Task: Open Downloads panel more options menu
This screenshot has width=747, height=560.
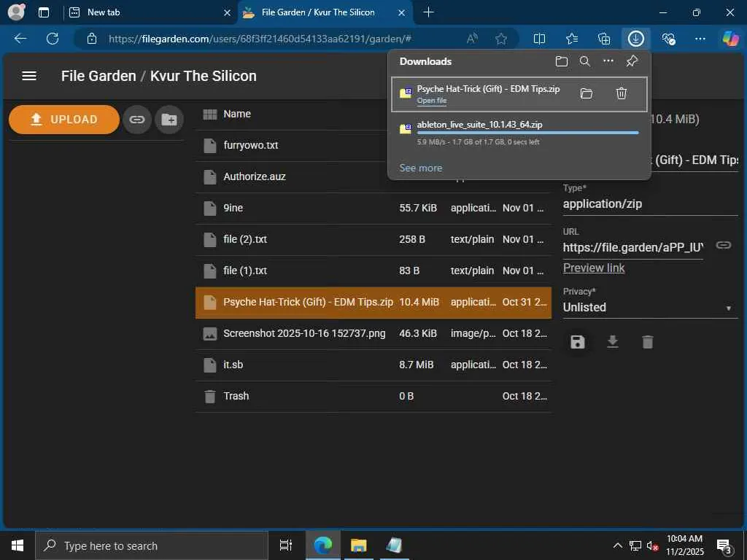Action: [x=608, y=61]
